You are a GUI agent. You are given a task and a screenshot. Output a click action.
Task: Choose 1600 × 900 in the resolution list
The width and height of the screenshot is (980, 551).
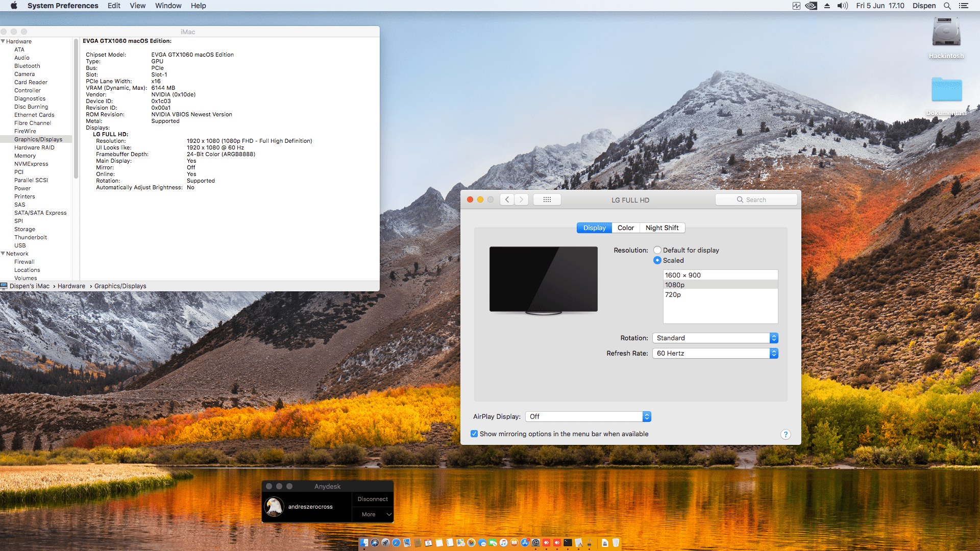683,275
